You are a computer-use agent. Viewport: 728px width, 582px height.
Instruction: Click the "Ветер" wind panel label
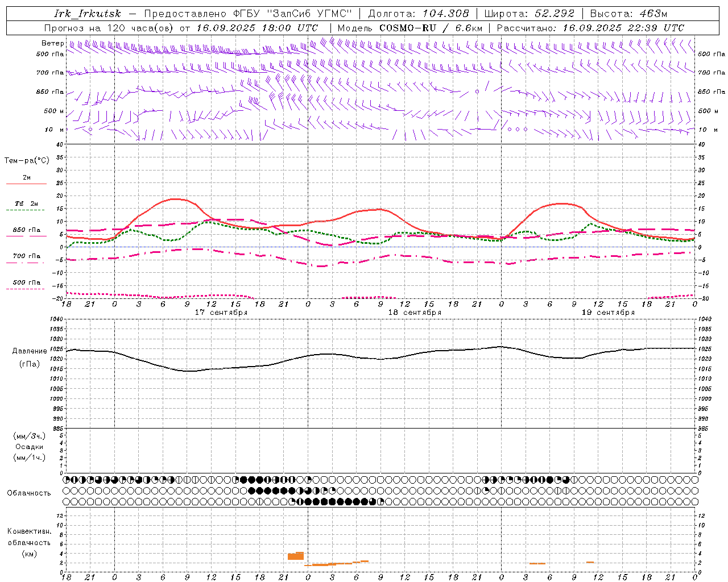(x=53, y=43)
